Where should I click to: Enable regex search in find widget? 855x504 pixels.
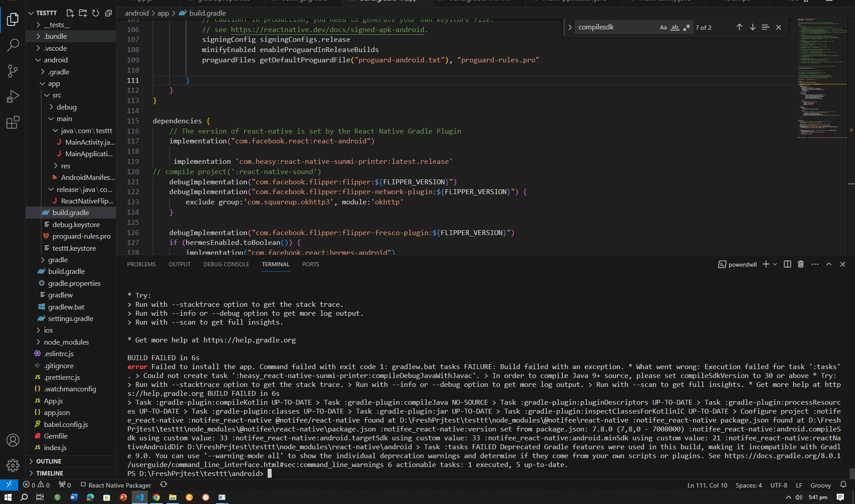pos(687,27)
